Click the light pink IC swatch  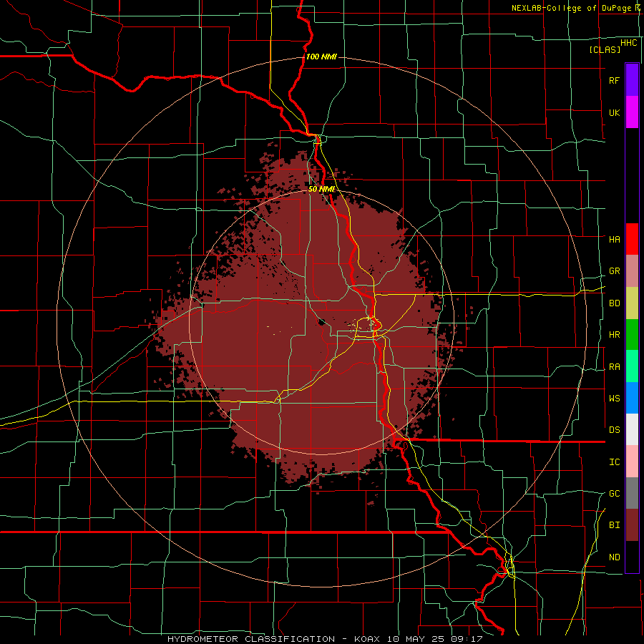tap(632, 462)
